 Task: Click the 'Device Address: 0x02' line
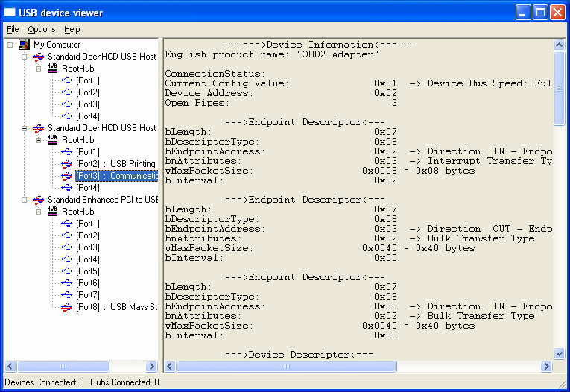(281, 93)
